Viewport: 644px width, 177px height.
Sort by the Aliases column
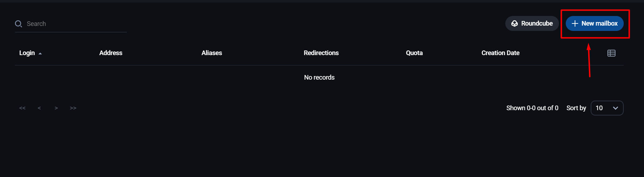click(x=212, y=53)
